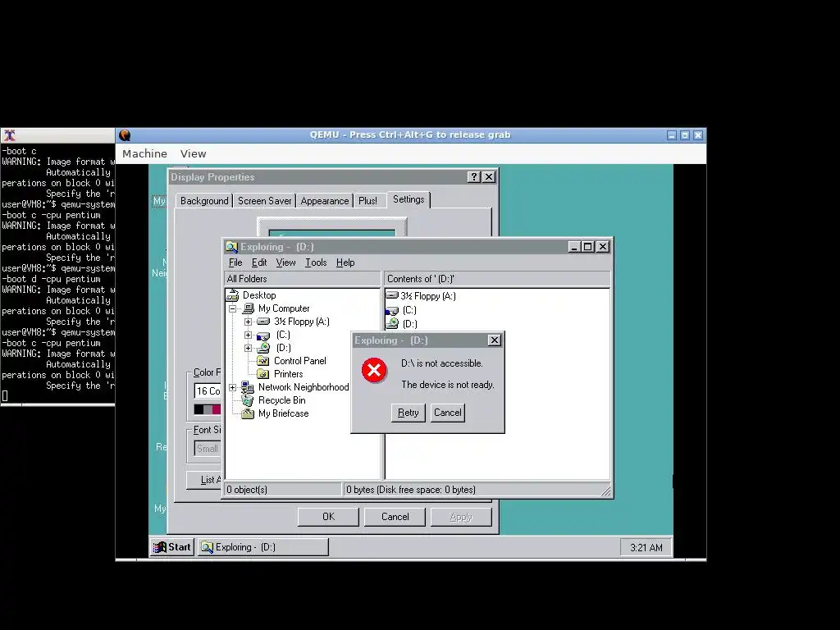This screenshot has height=630, width=840.
Task: Expand the (D:) drive tree node
Action: (x=248, y=348)
